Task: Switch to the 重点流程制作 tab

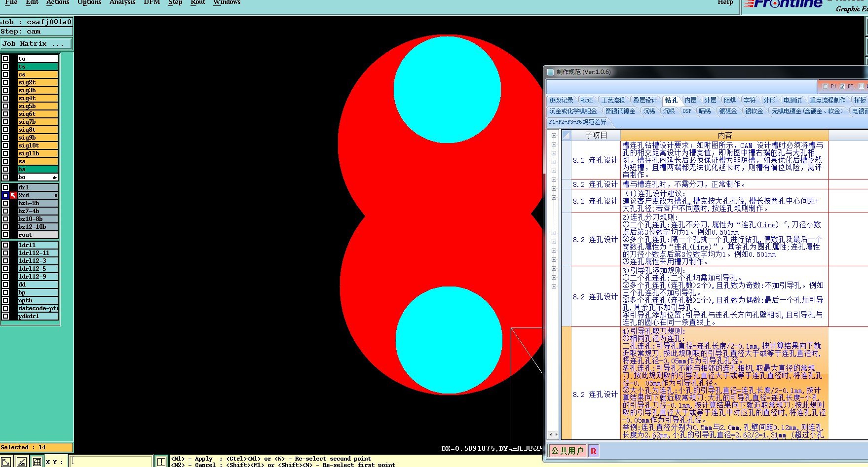Action: (828, 100)
